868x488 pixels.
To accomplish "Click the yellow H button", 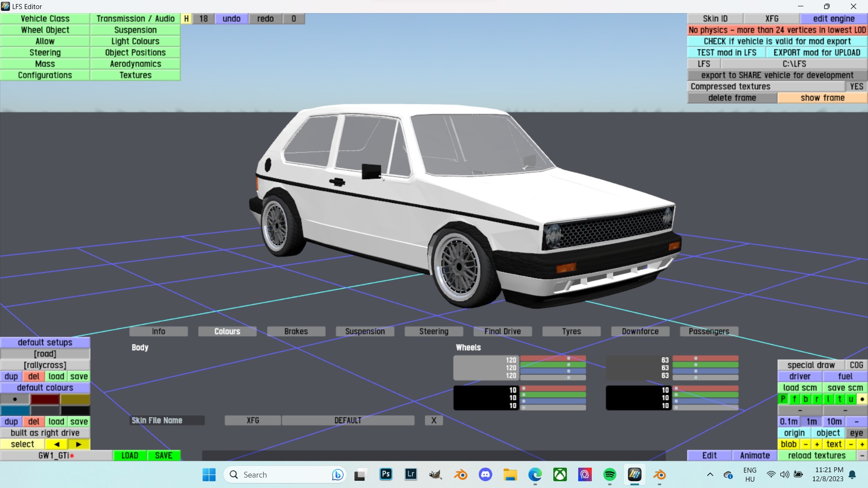I will pyautogui.click(x=186, y=19).
